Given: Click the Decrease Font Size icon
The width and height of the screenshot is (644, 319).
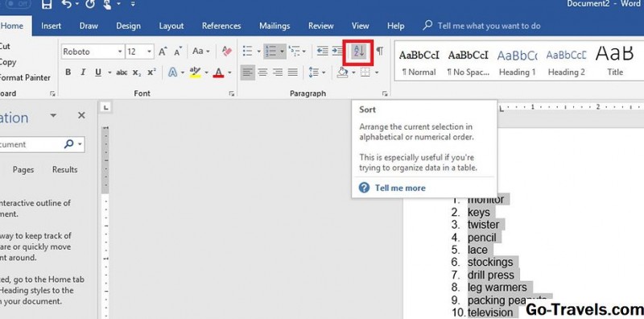Looking at the screenshot, I should 178,52.
